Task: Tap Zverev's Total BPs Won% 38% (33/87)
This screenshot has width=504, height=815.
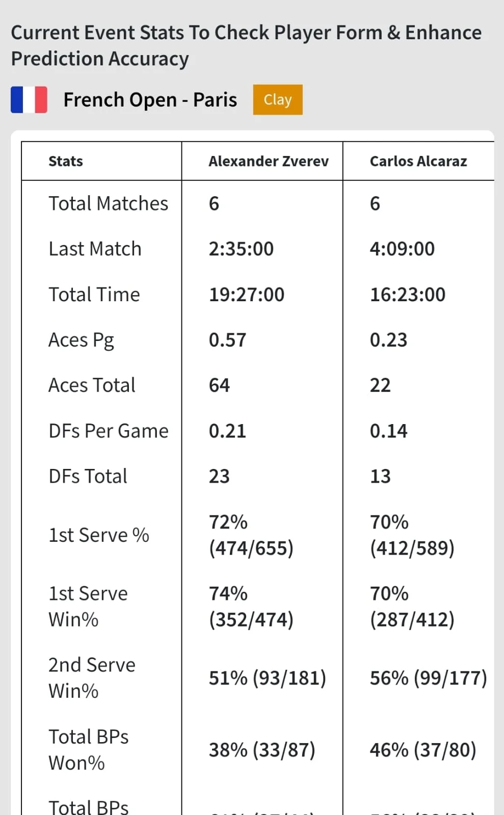Action: [262, 750]
